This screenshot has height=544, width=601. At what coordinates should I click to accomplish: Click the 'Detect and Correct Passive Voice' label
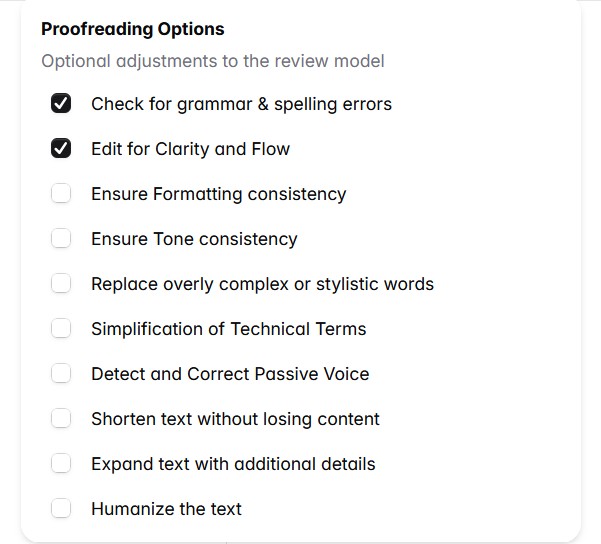tap(230, 374)
